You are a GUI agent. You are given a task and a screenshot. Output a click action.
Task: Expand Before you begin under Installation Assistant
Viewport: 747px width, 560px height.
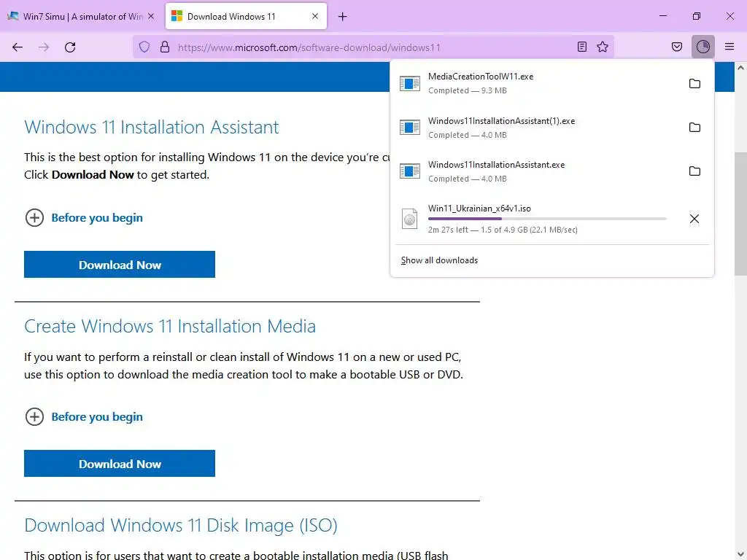coord(84,217)
